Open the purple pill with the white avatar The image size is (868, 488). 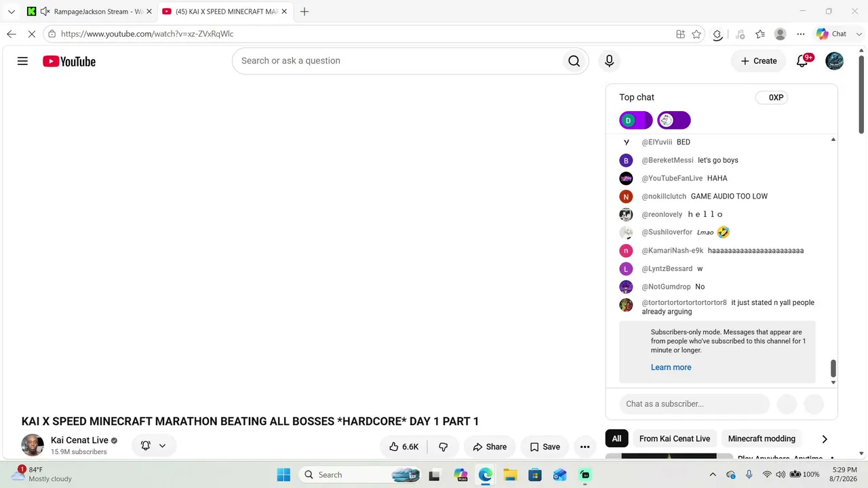point(673,121)
